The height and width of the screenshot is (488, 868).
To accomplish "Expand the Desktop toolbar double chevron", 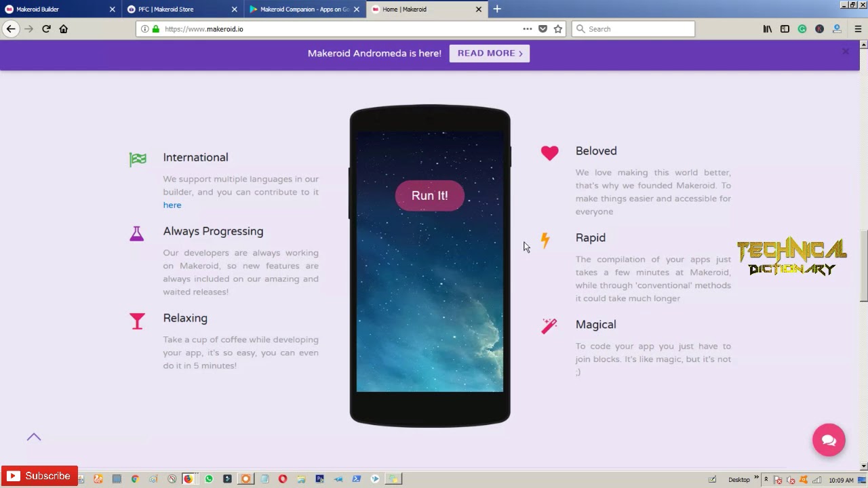I will [756, 477].
